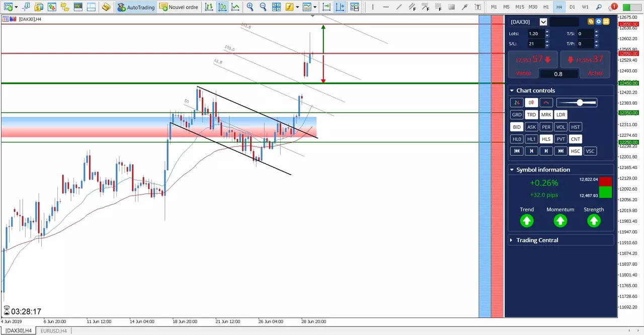Open the templates icon
644x335 pixels.
[307, 7]
